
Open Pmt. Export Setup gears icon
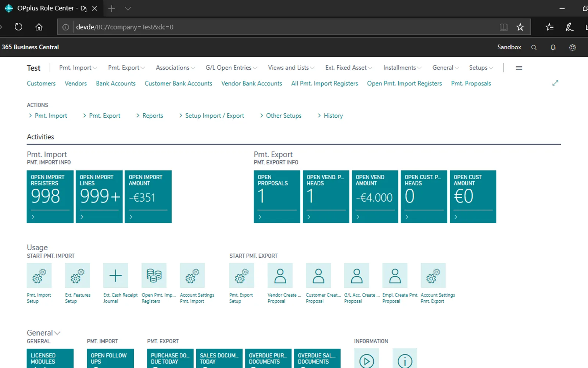point(242,275)
